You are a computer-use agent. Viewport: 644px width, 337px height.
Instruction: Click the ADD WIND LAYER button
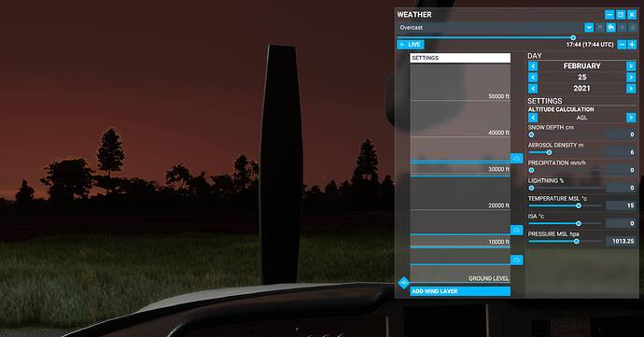coord(460,291)
